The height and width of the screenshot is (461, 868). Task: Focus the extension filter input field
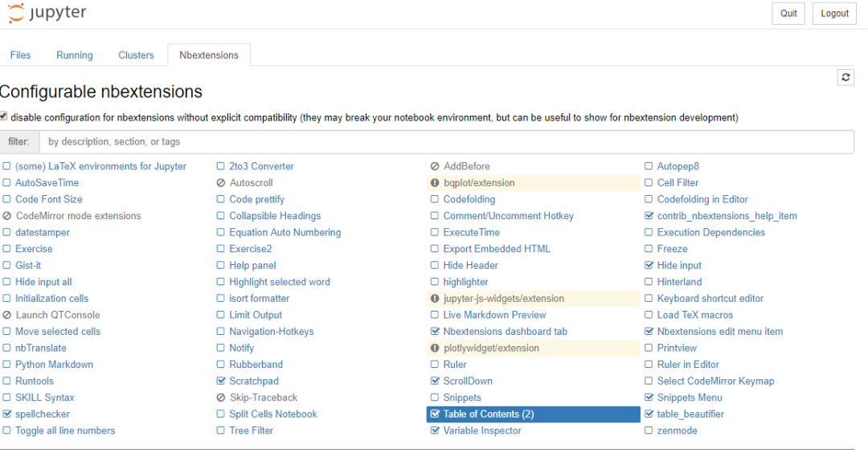(446, 141)
